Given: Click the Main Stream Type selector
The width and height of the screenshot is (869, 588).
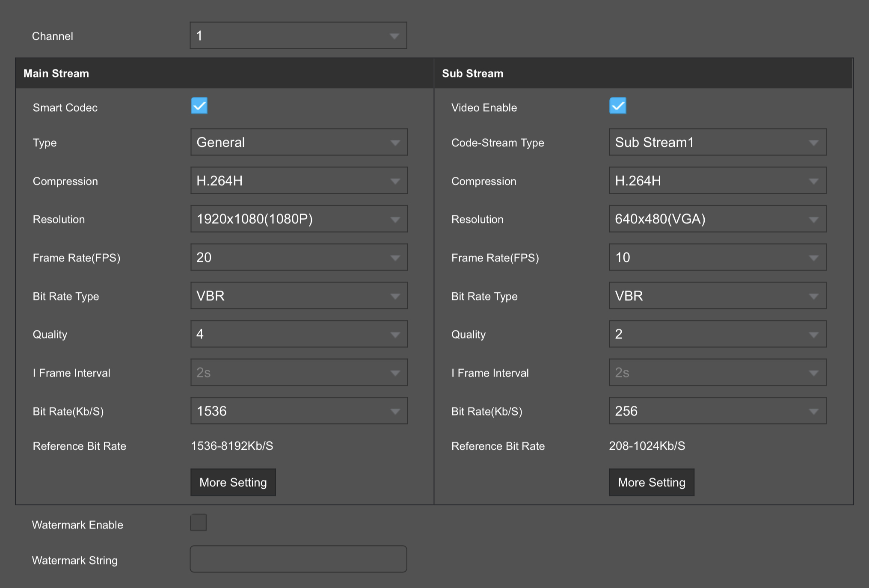Looking at the screenshot, I should click(298, 143).
